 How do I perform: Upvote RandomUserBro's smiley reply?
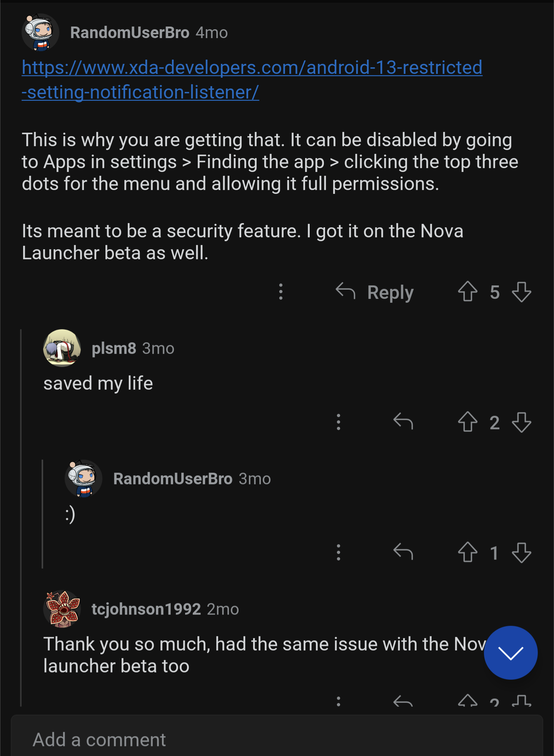point(468,552)
